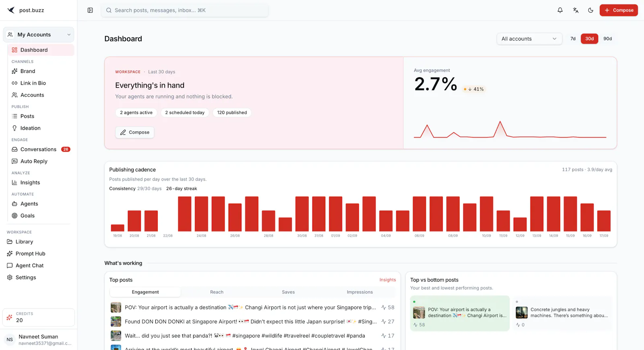Collapse the sidebar panel icon
This screenshot has width=644, height=350.
(90, 10)
